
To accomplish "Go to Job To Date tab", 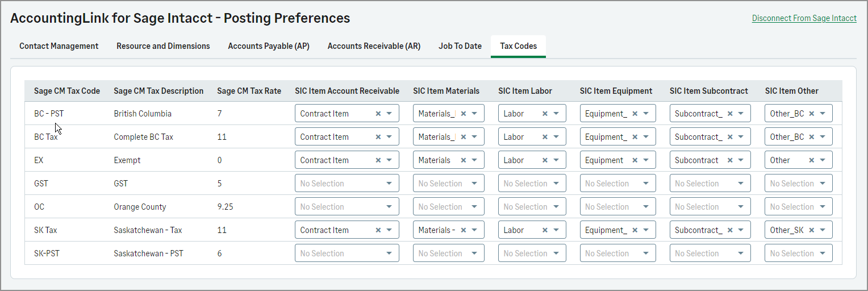I will 460,46.
